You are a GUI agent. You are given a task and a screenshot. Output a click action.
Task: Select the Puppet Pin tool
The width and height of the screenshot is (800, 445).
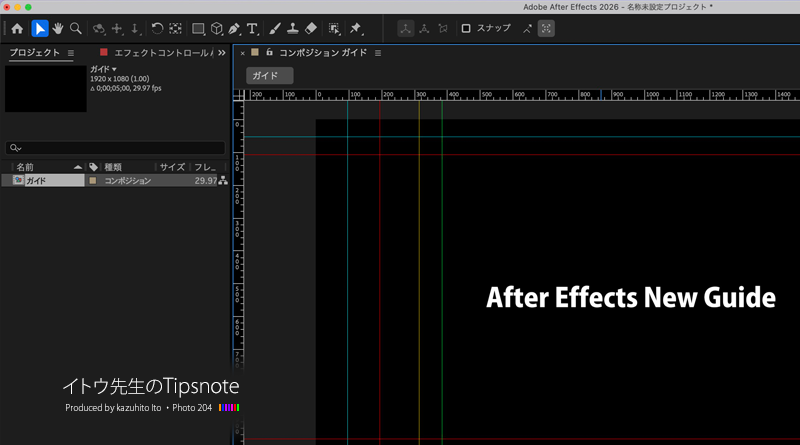[356, 29]
